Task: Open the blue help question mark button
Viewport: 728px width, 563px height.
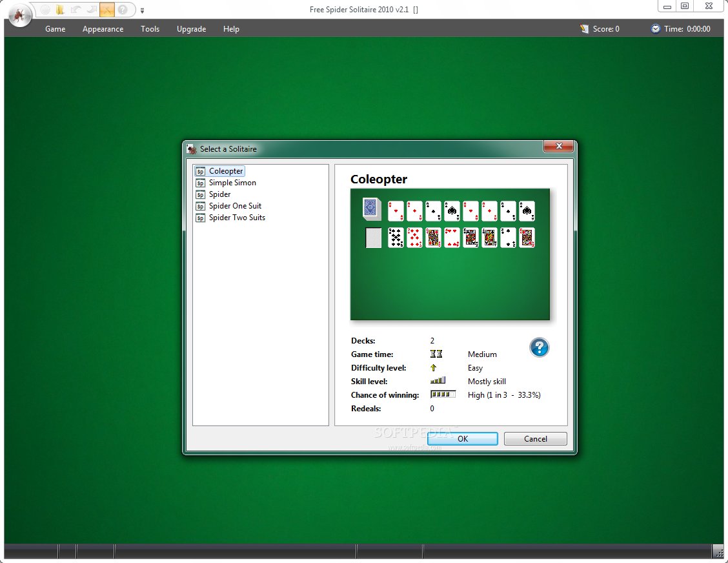Action: [539, 347]
